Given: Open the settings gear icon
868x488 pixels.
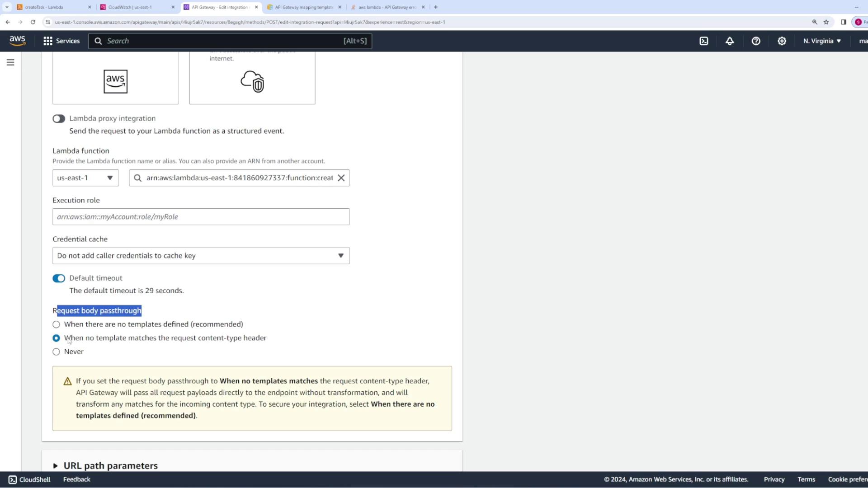Looking at the screenshot, I should (x=782, y=41).
